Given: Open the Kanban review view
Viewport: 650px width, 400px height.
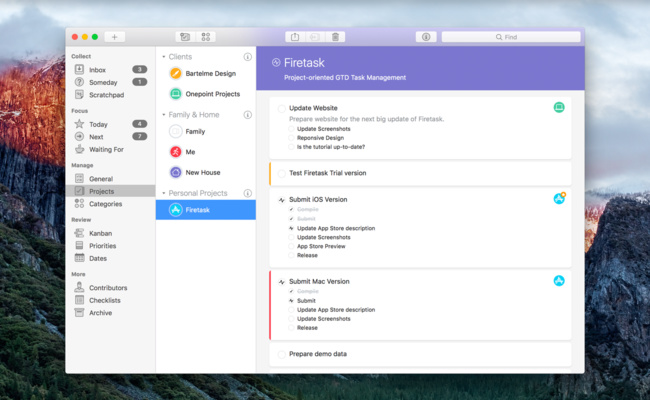Looking at the screenshot, I should tap(100, 233).
